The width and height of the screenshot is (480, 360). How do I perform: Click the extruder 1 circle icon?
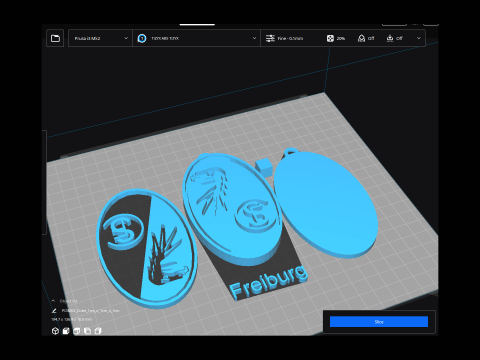(x=142, y=38)
